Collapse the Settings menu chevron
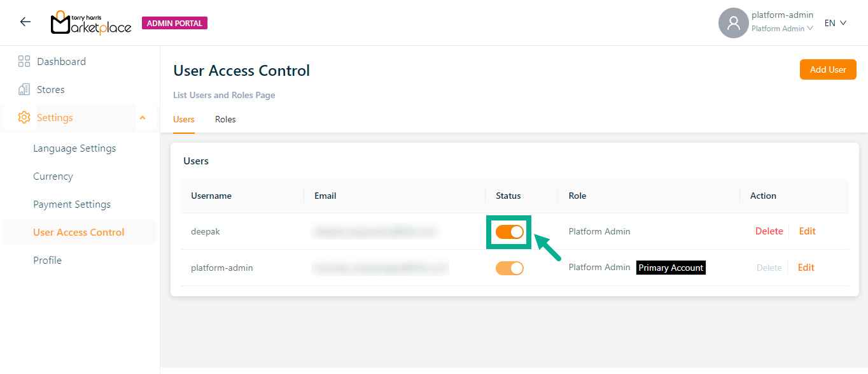Viewport: 868px width, 374px height. click(x=143, y=118)
